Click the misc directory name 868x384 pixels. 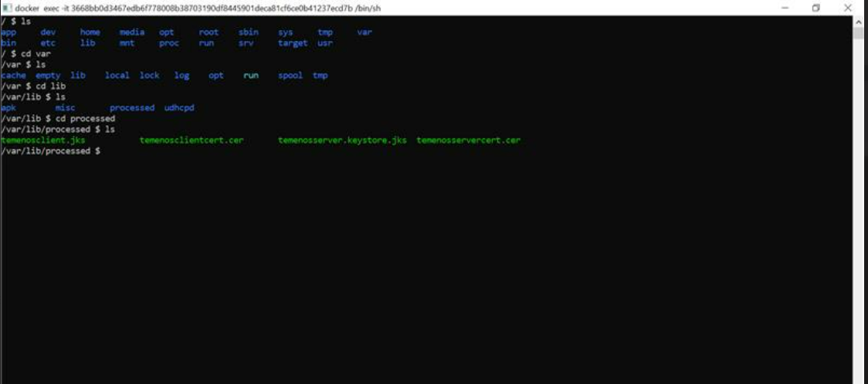pyautogui.click(x=66, y=108)
